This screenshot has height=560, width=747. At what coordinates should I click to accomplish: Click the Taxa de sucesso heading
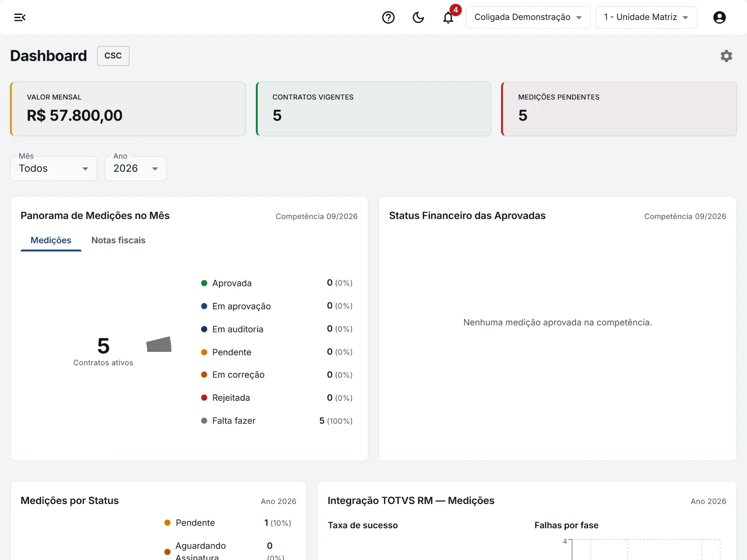pyautogui.click(x=363, y=525)
